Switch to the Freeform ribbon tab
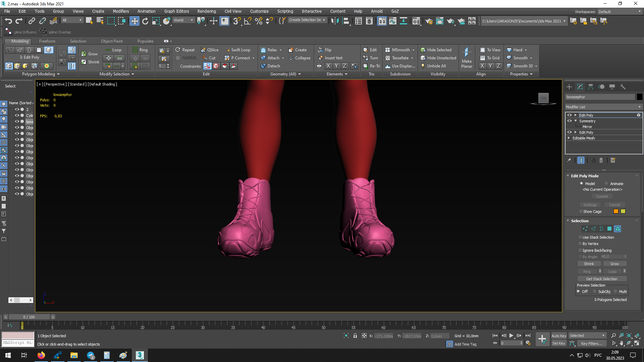Viewport: 644px width, 362px height. (x=47, y=41)
